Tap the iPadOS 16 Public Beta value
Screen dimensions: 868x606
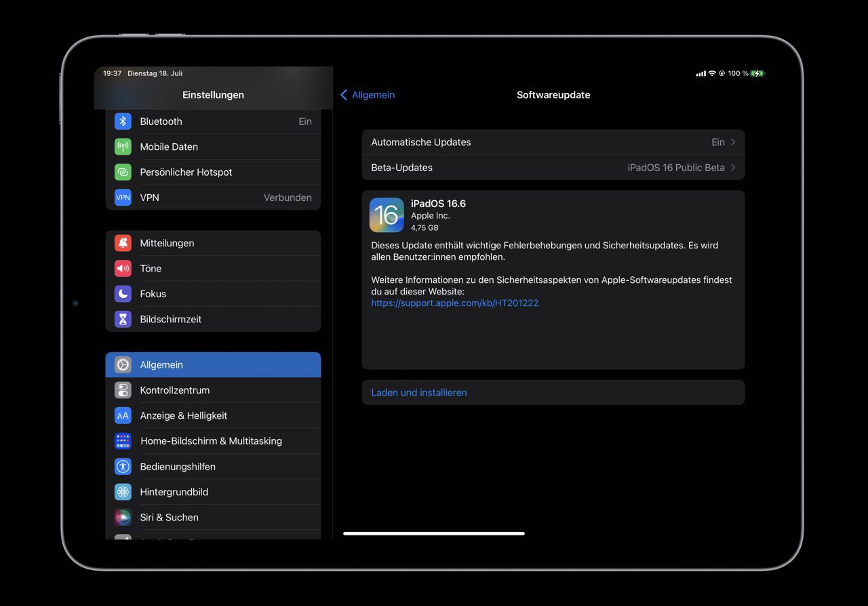[x=676, y=168]
